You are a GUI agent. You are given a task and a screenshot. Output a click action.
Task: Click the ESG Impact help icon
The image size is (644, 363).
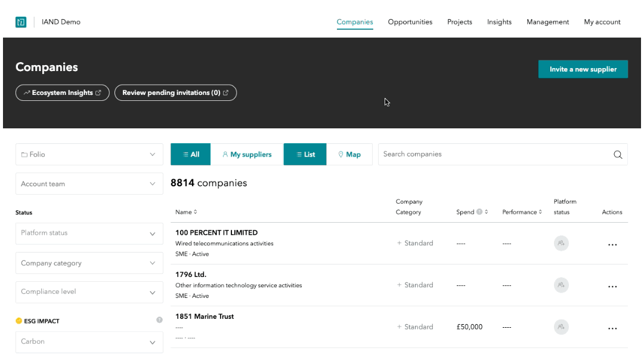[x=159, y=320]
